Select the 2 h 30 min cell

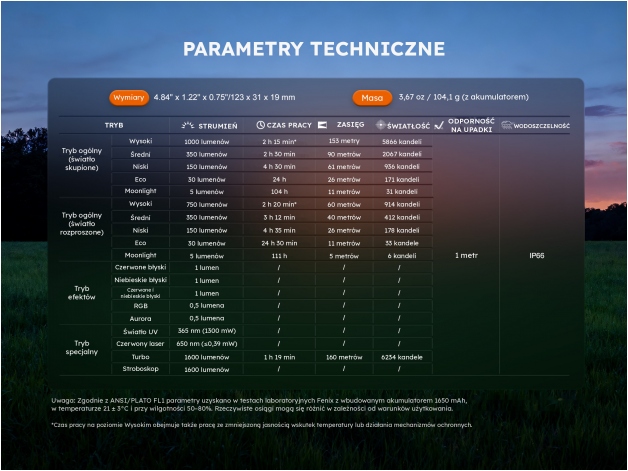[279, 154]
